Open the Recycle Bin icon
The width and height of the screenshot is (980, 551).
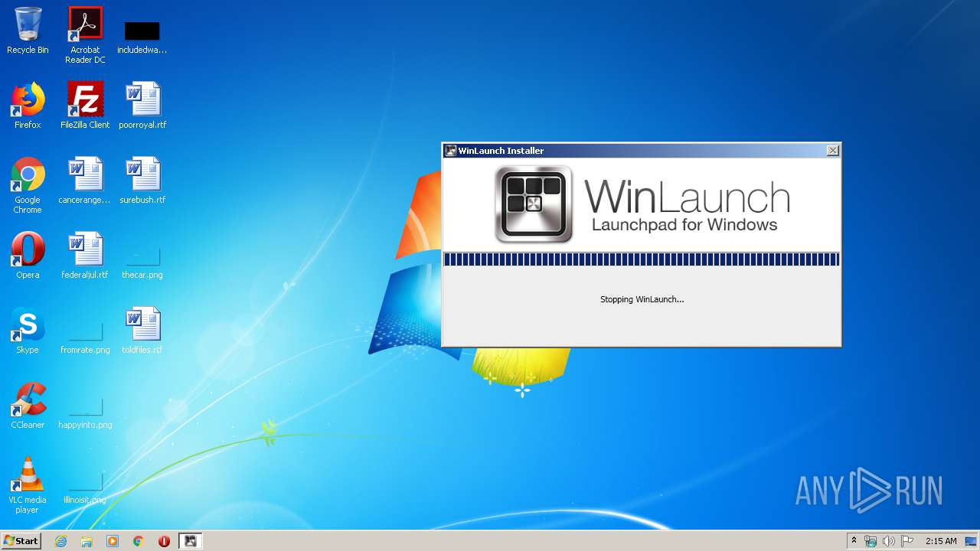point(28,31)
